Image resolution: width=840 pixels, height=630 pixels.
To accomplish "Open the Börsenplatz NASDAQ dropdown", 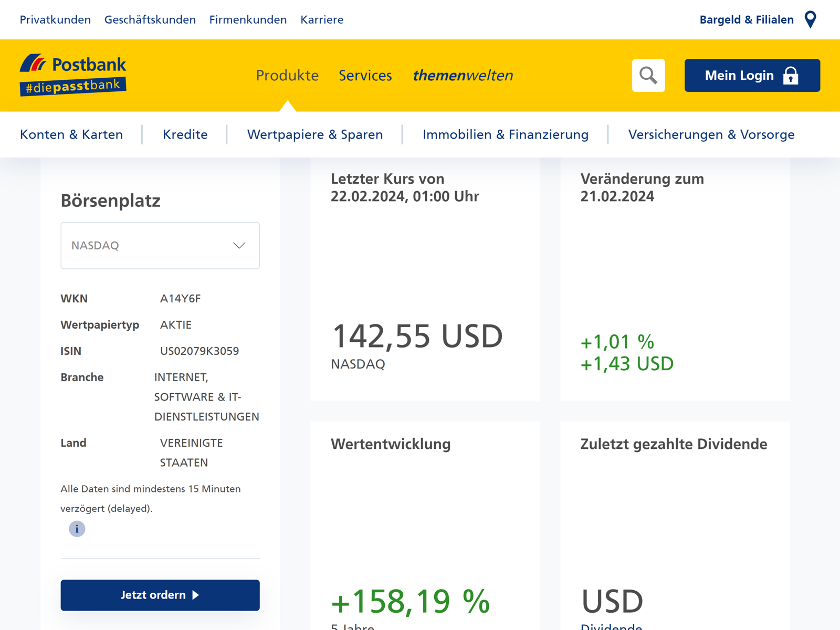I will 160,245.
